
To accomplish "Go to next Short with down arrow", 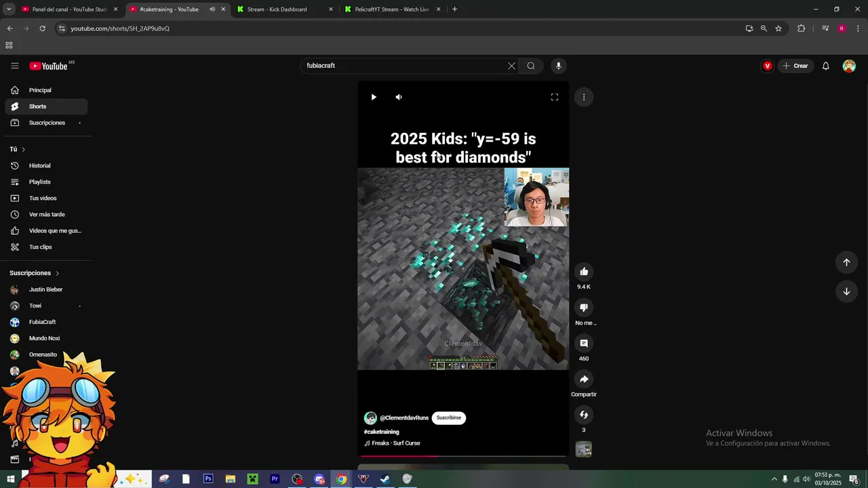I will coord(846,291).
